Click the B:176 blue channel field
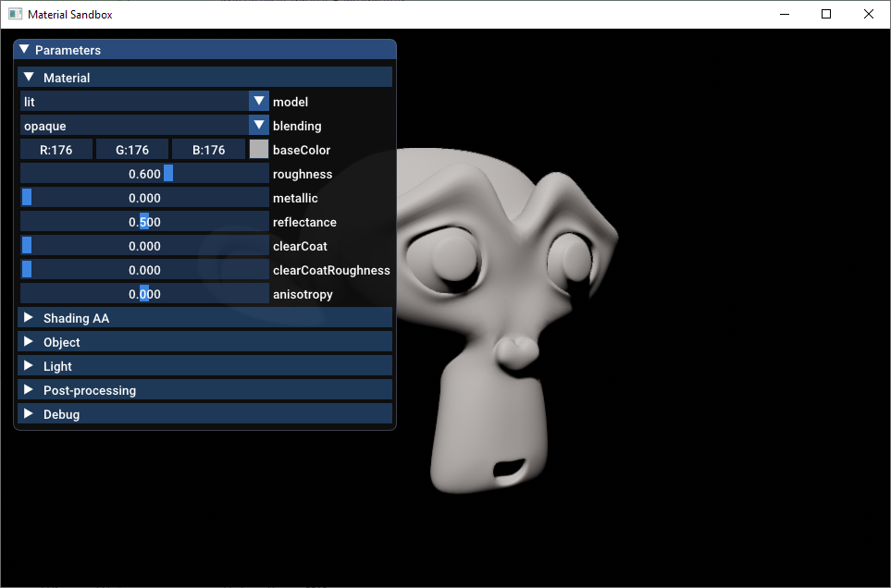 pos(208,149)
